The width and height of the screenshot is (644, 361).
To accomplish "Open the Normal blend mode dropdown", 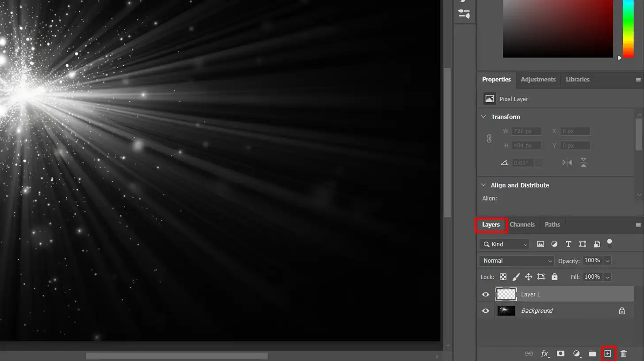I will pos(517,261).
